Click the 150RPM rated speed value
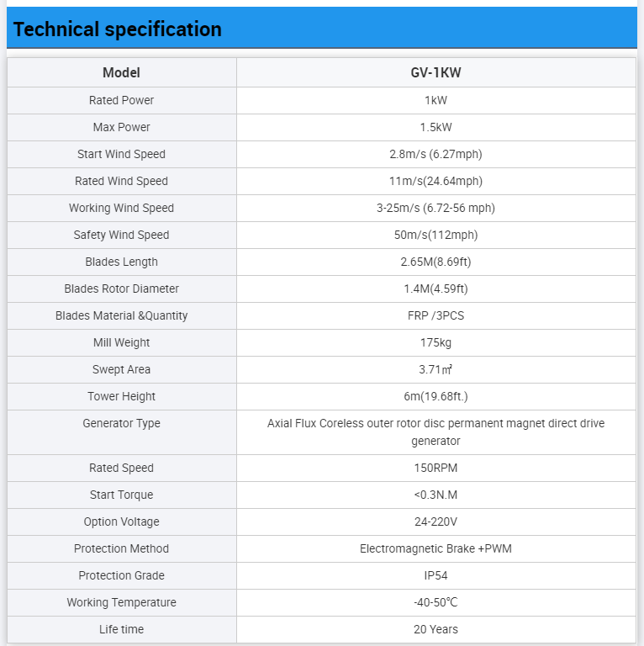The image size is (644, 646). (x=435, y=468)
